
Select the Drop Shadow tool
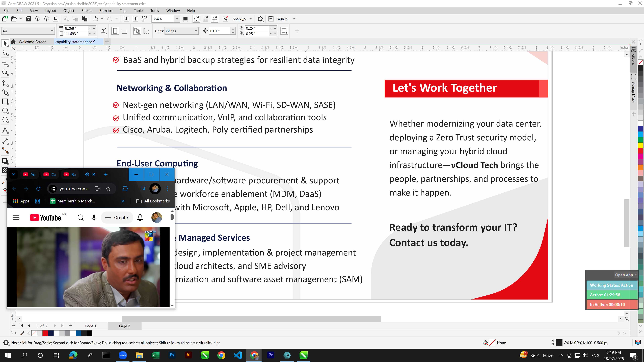coord(5,161)
